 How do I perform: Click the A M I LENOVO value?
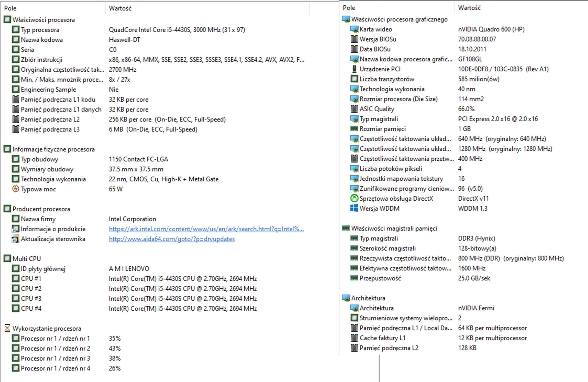(x=129, y=269)
